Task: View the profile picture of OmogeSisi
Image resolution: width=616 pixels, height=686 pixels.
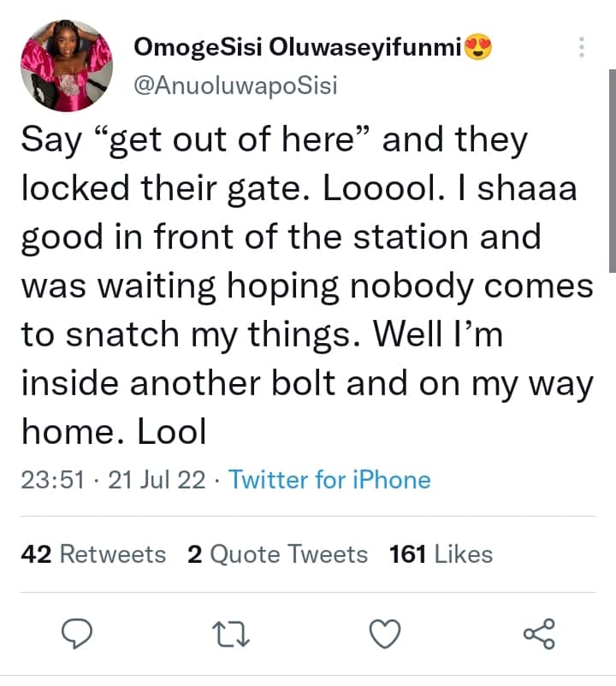Action: 67,66
